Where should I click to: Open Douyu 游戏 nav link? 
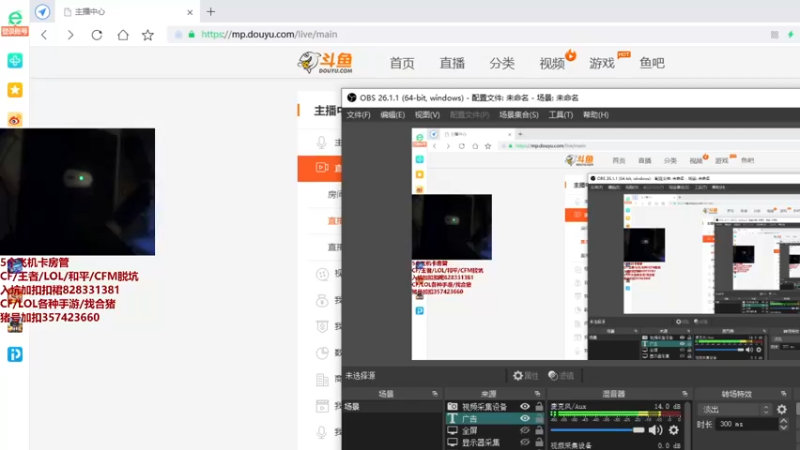(602, 63)
